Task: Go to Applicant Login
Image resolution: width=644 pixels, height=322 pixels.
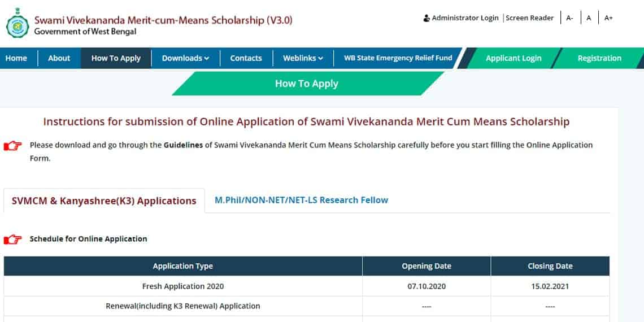Action: tap(514, 58)
